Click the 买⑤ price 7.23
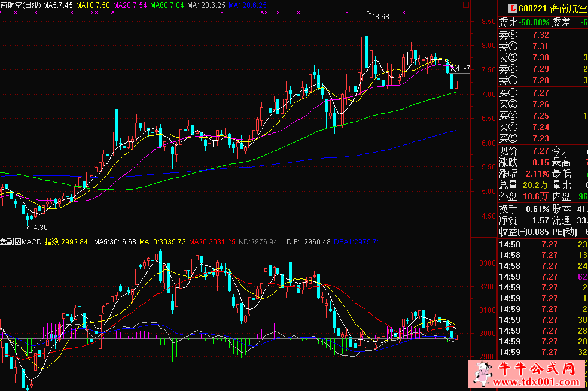 tap(541, 138)
